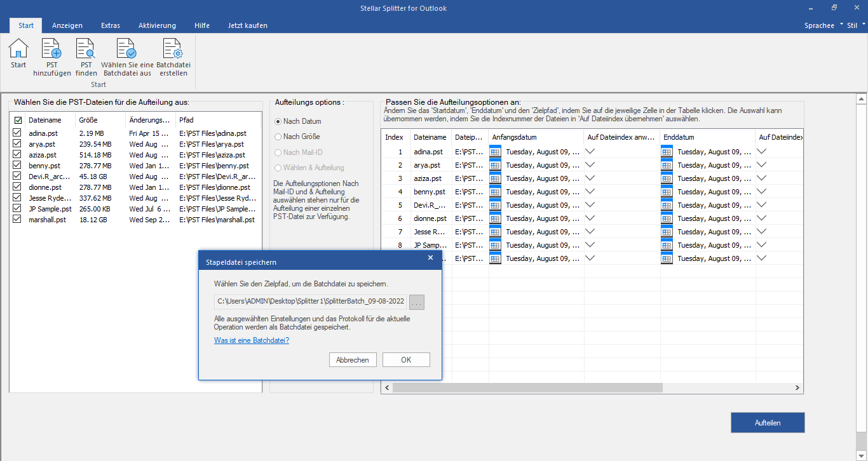
Task: Uncheck the arya.pst checkbox
Action: pyautogui.click(x=18, y=144)
